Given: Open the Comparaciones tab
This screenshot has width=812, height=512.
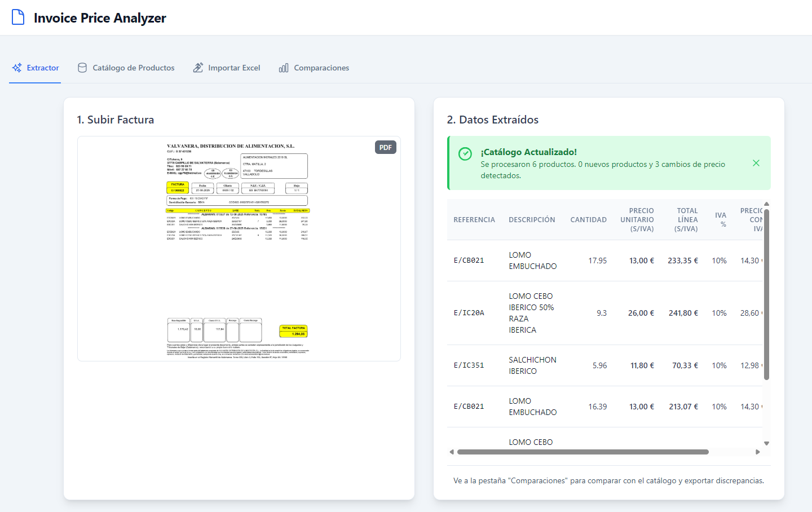Looking at the screenshot, I should tap(314, 68).
